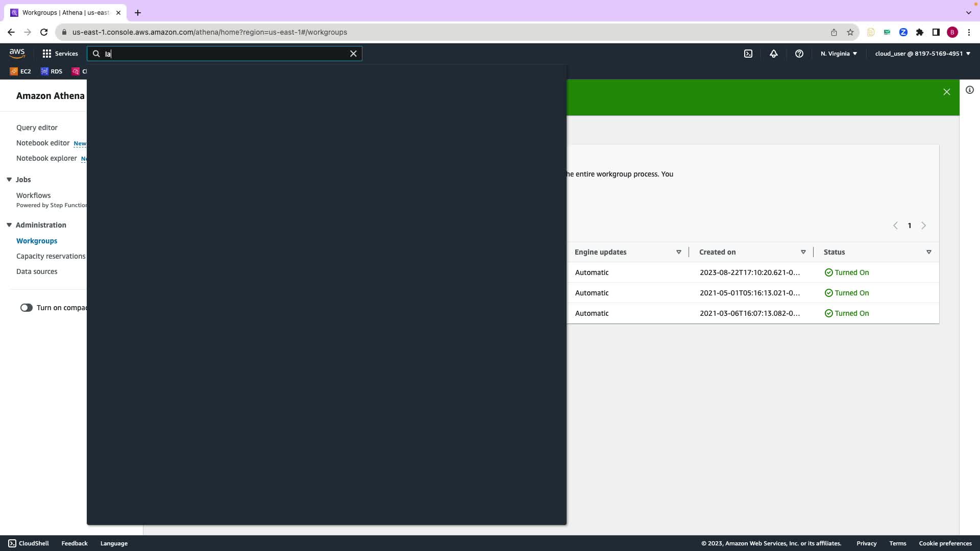Viewport: 980px width, 551px height.
Task: Open RDS favorite shortcut
Action: point(52,71)
